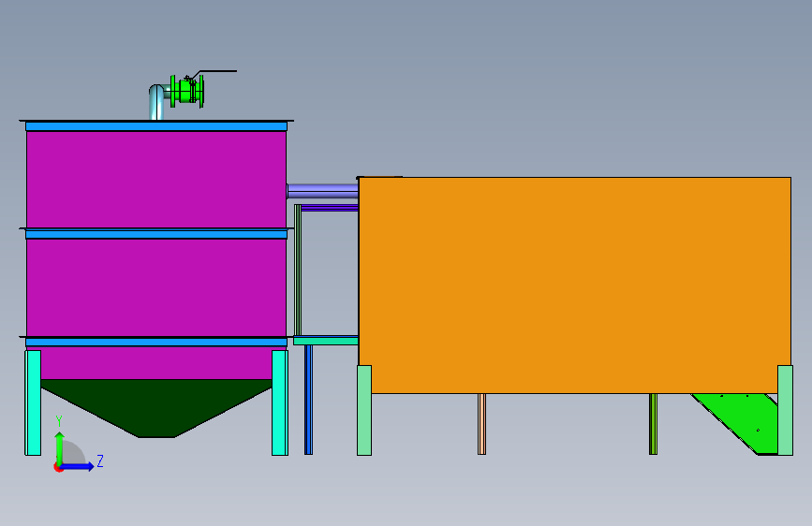The image size is (812, 526).
Task: Click the blue Z axis arrow
Action: tap(78, 466)
